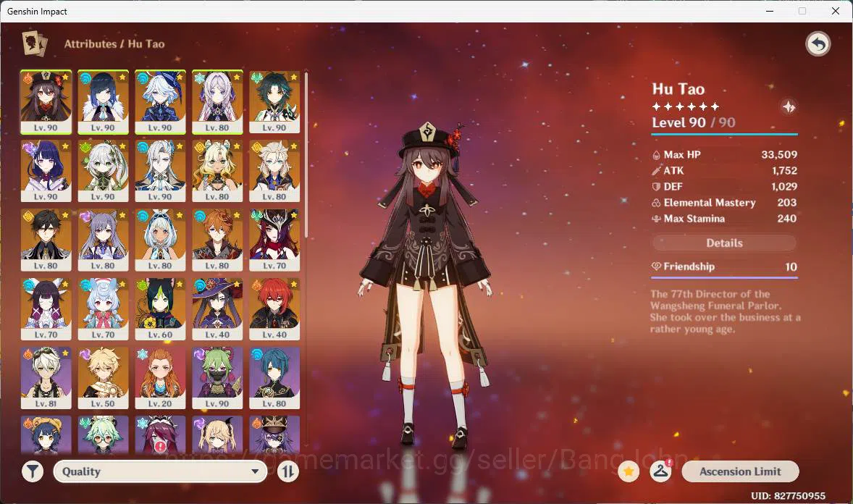Image resolution: width=853 pixels, height=504 pixels.
Task: Click the 77th Director description text
Action: point(725,311)
